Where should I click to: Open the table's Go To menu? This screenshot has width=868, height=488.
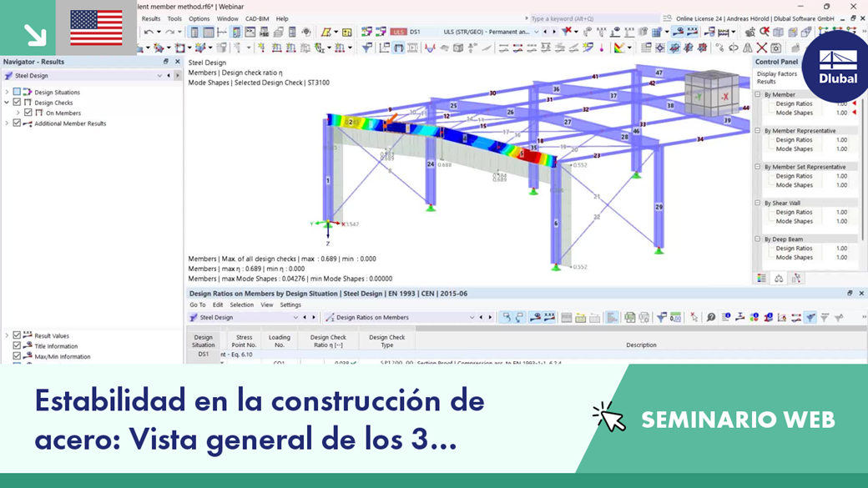point(197,304)
